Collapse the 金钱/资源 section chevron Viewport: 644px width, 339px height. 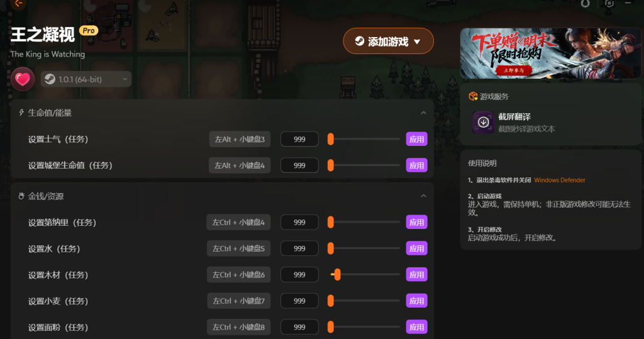pyautogui.click(x=423, y=196)
